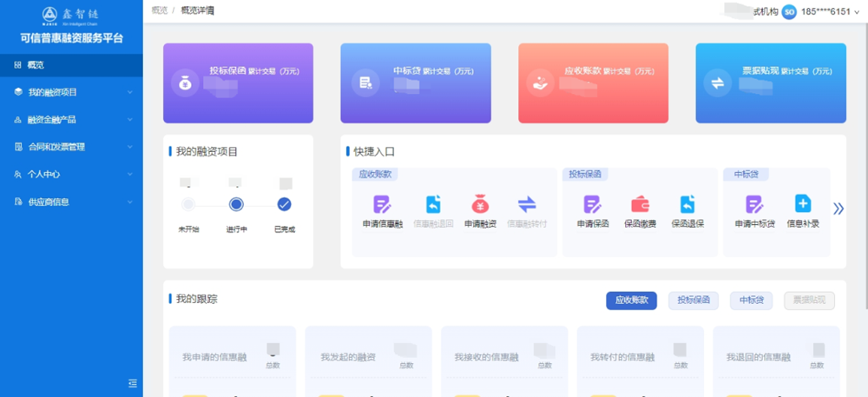Open the 申请保函 quick entry icon
The height and width of the screenshot is (397, 868).
pos(592,204)
